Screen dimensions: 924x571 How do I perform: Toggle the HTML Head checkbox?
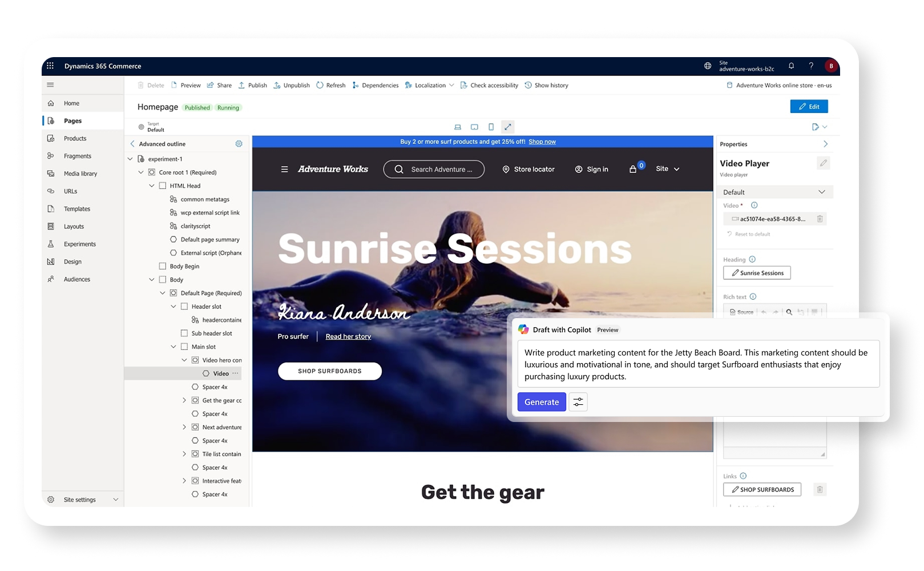pos(163,186)
